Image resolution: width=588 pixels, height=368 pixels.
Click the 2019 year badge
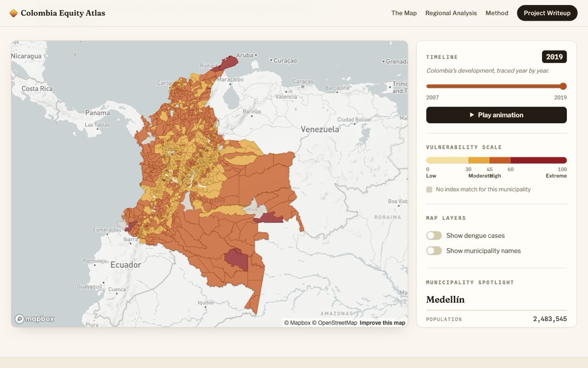pos(554,57)
